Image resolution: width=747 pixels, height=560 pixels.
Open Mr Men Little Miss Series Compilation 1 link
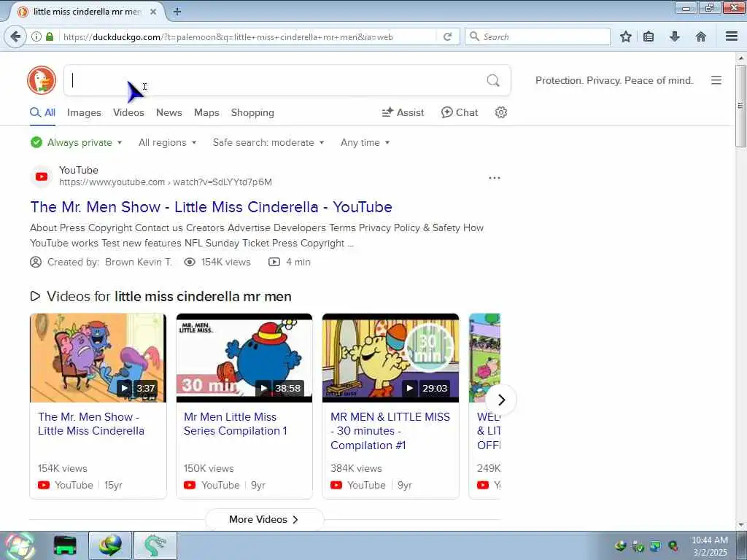click(236, 424)
